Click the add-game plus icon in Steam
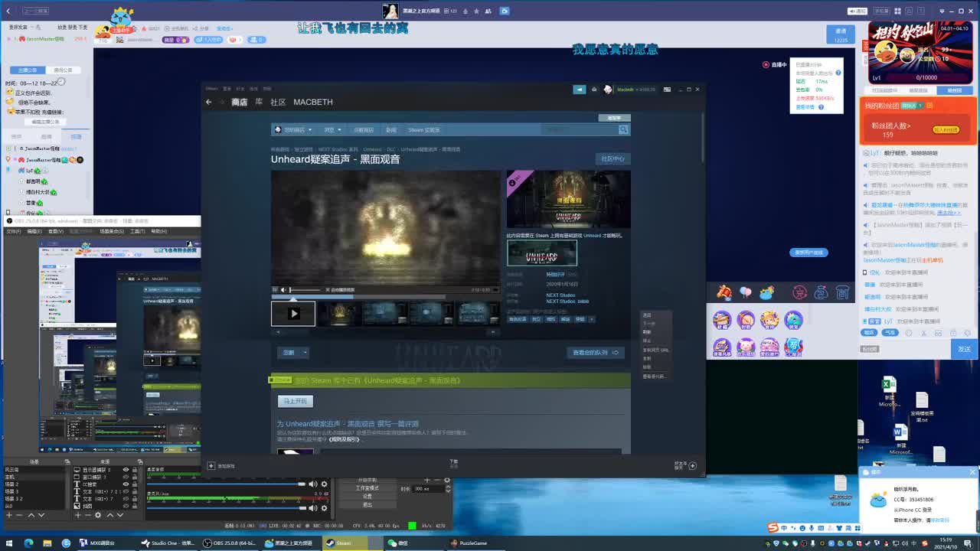The image size is (980, 551). pos(211,465)
